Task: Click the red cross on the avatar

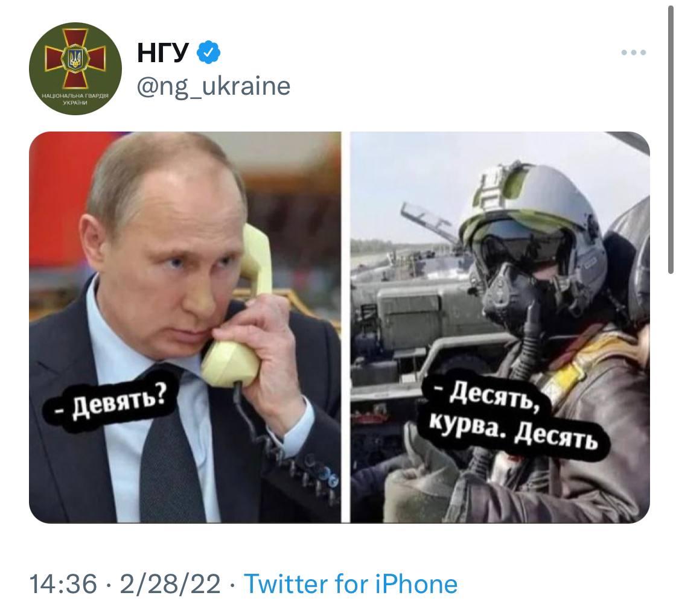Action: click(75, 59)
